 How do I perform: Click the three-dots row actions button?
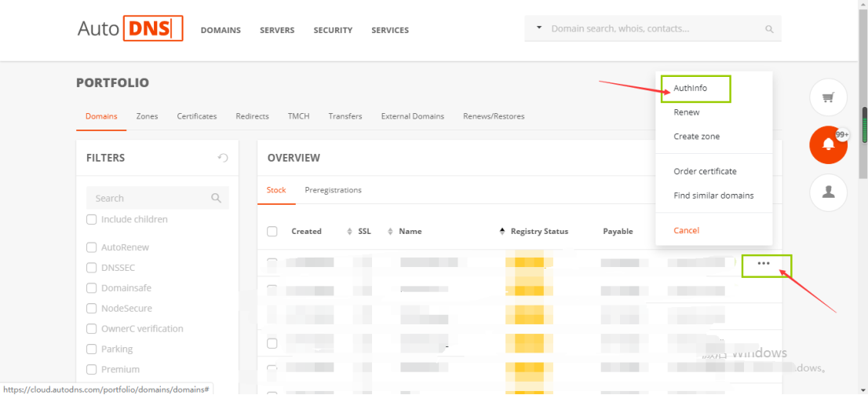pyautogui.click(x=764, y=264)
